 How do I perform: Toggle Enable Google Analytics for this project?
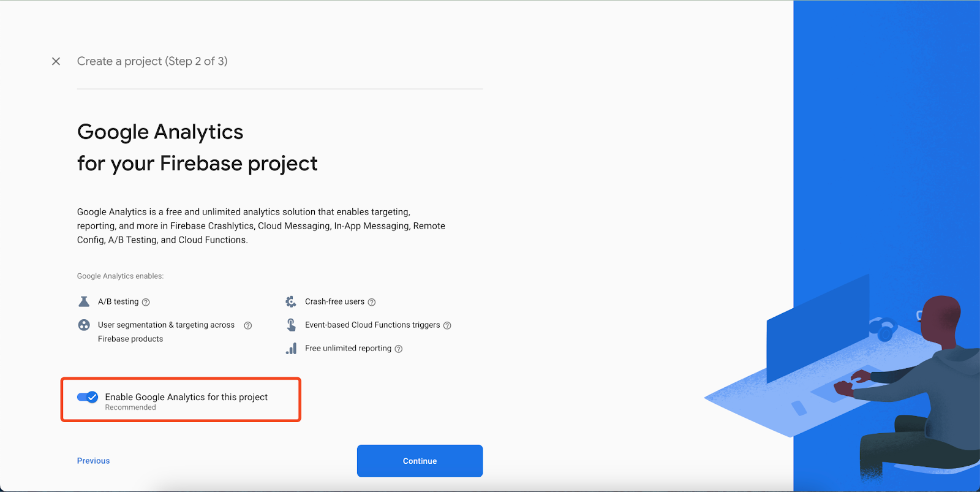point(88,397)
